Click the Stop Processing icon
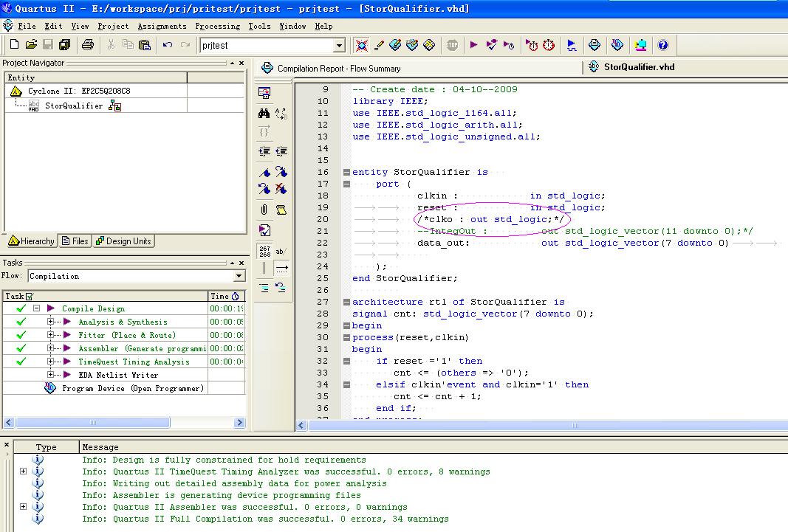Image resolution: width=788 pixels, height=532 pixels. point(452,45)
